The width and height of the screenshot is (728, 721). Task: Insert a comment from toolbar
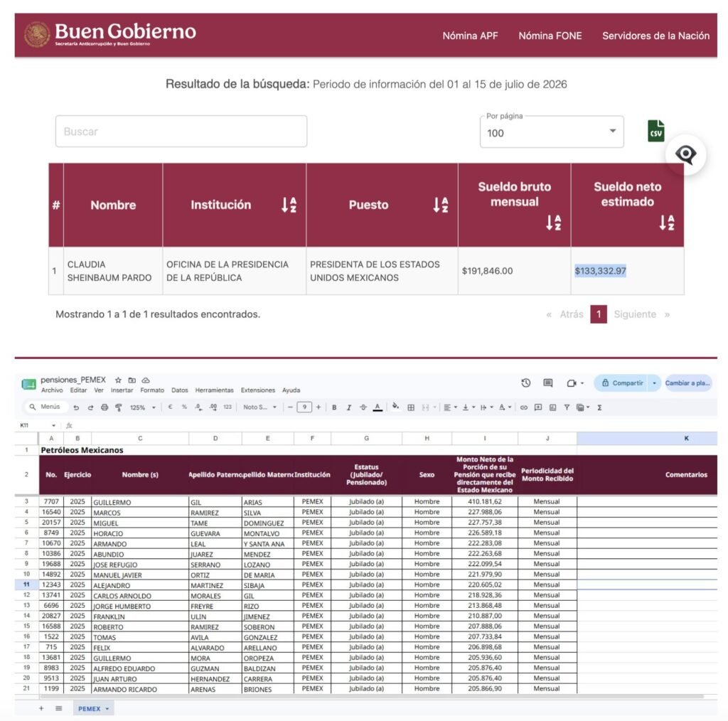point(538,407)
